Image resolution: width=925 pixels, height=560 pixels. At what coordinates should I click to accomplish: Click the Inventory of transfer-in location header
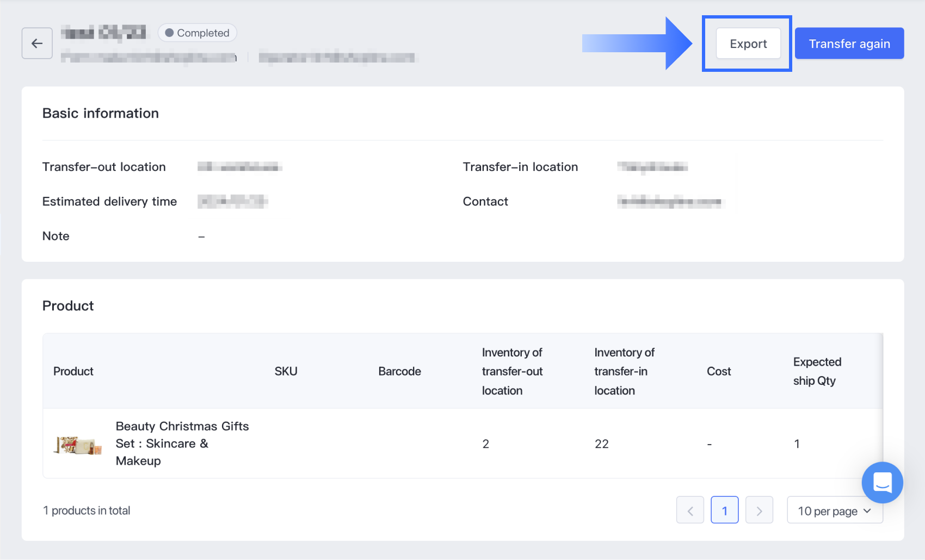tap(624, 371)
